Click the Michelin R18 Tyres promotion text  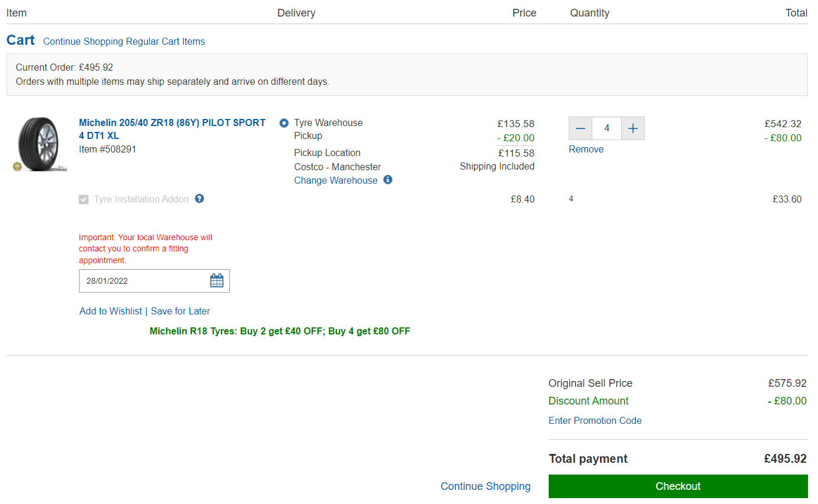click(x=280, y=331)
